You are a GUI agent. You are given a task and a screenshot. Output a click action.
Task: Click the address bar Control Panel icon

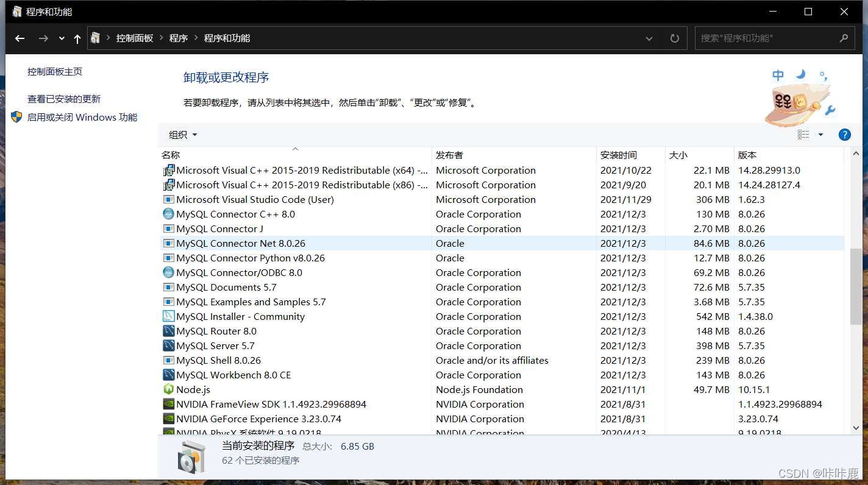96,38
